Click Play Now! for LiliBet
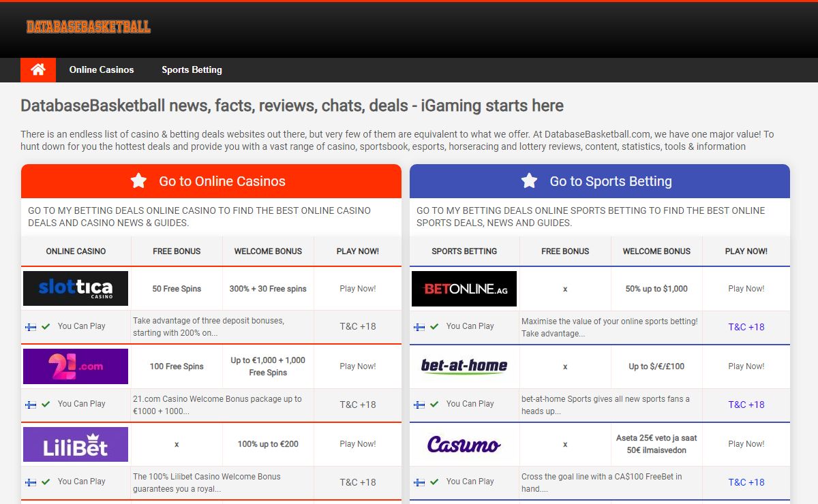 coord(358,444)
